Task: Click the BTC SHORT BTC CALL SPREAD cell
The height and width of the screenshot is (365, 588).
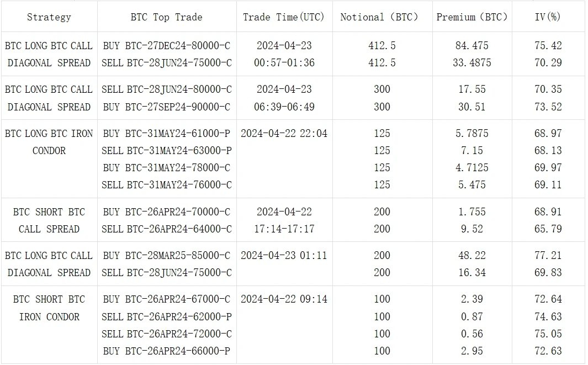Action: 49,220
